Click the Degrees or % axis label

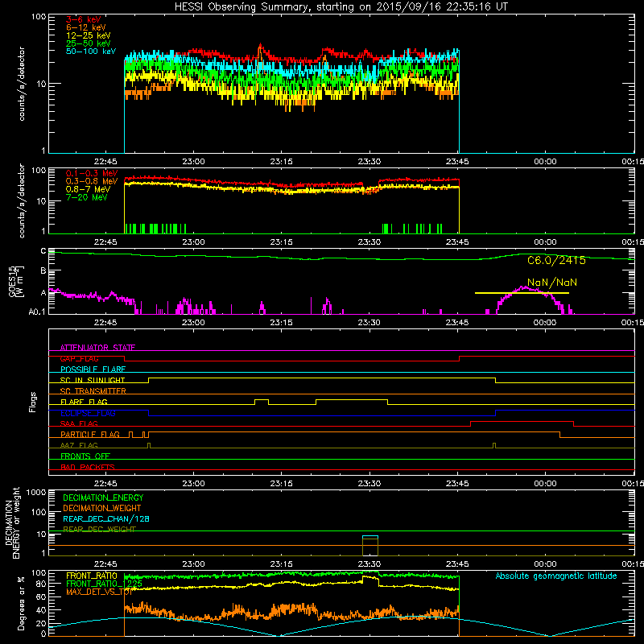[21, 603]
